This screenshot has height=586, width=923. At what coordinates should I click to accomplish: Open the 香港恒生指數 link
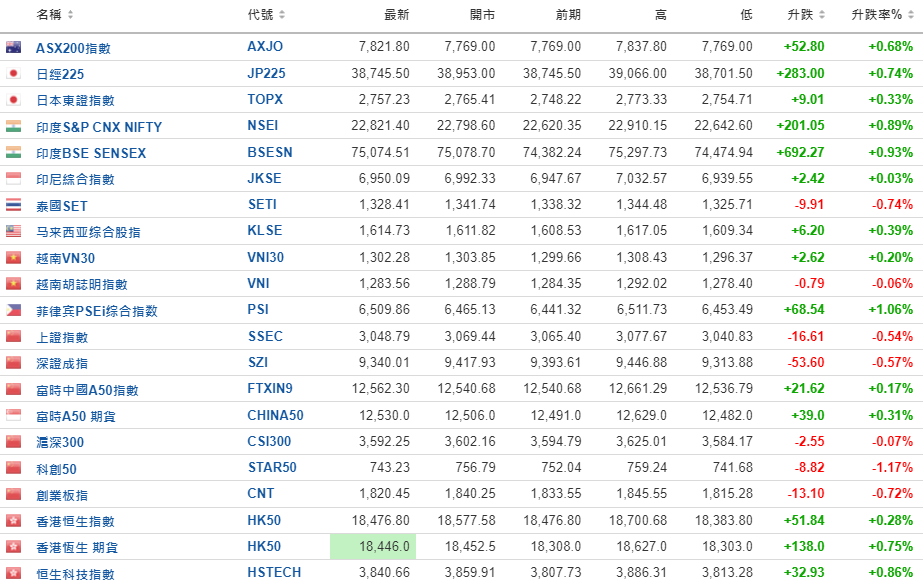pos(75,522)
